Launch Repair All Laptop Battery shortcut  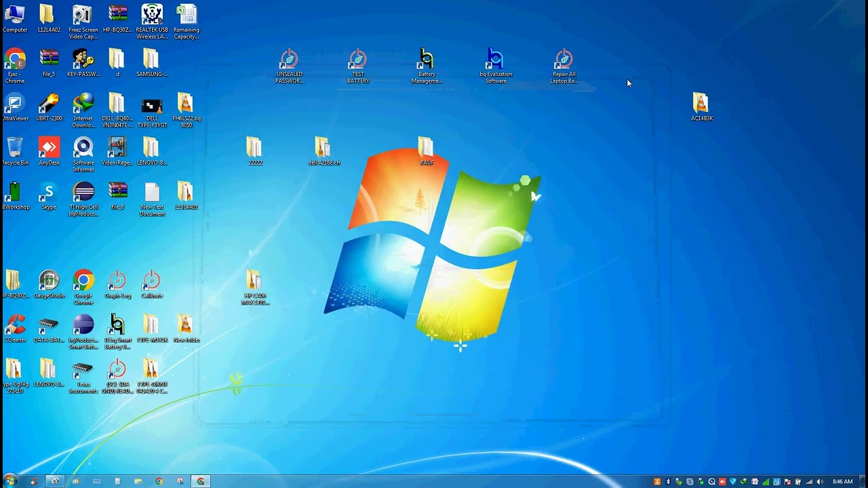(x=564, y=66)
